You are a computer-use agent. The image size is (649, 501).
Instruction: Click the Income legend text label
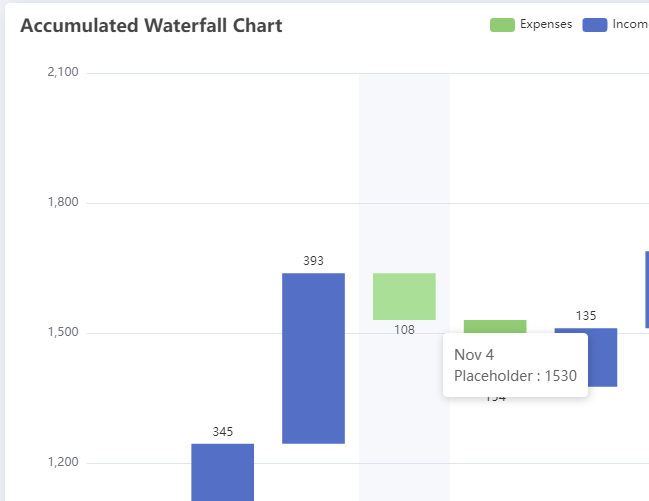click(630, 25)
